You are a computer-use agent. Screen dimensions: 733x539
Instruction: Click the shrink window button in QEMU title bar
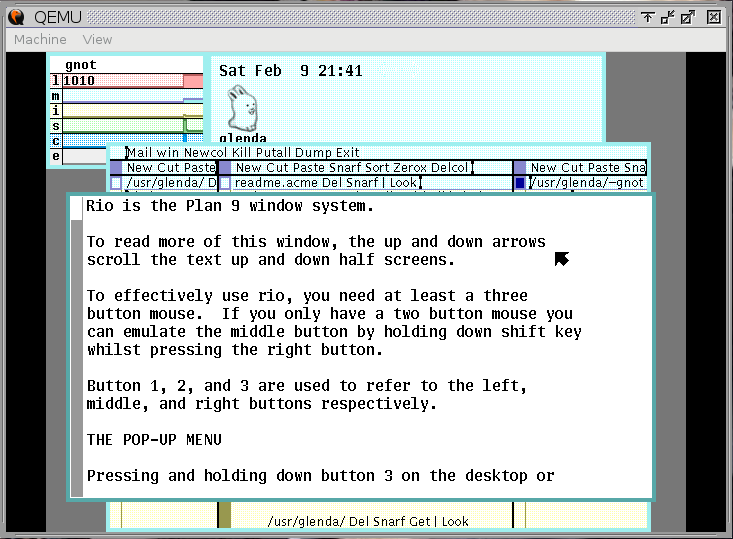(668, 18)
